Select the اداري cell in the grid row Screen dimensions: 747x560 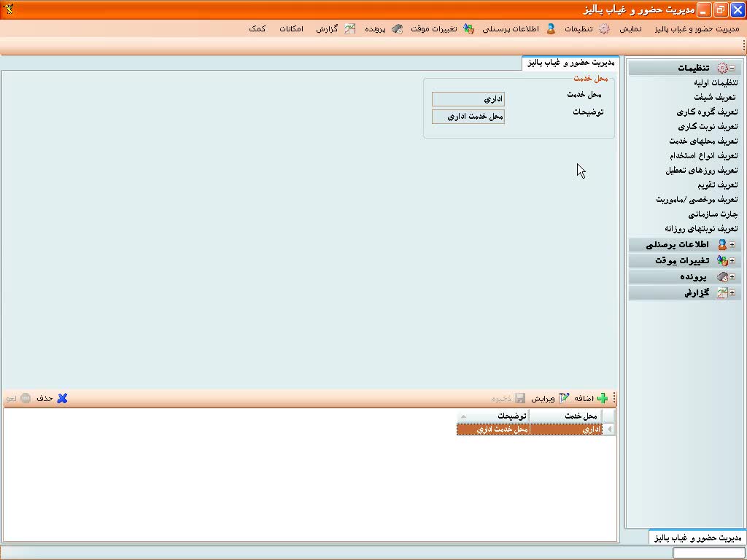(566, 429)
